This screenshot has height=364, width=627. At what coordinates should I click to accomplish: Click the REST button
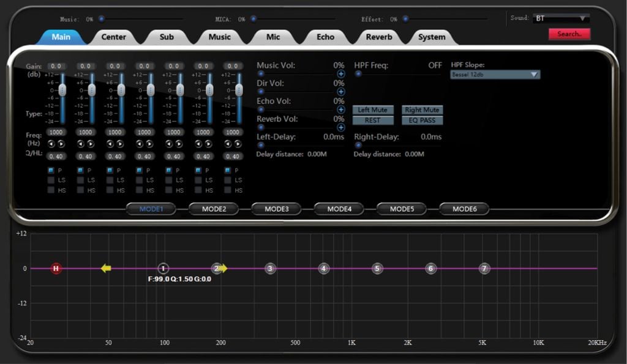[x=373, y=121]
